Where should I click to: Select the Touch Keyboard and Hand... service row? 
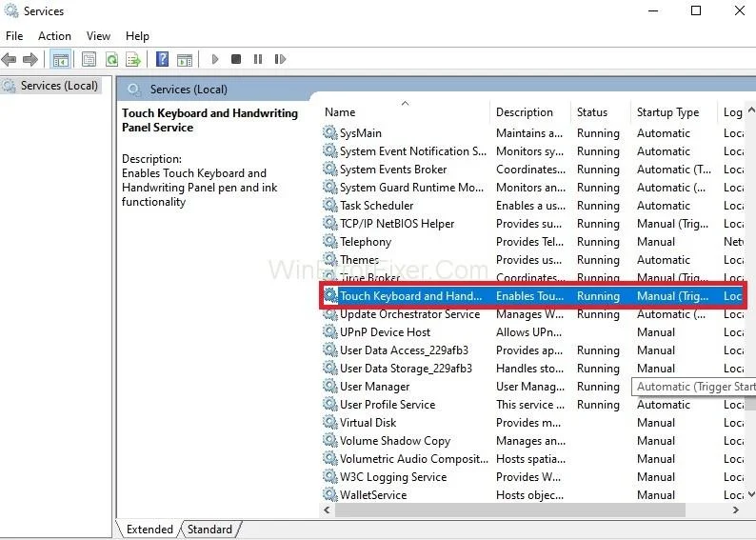pyautogui.click(x=533, y=295)
